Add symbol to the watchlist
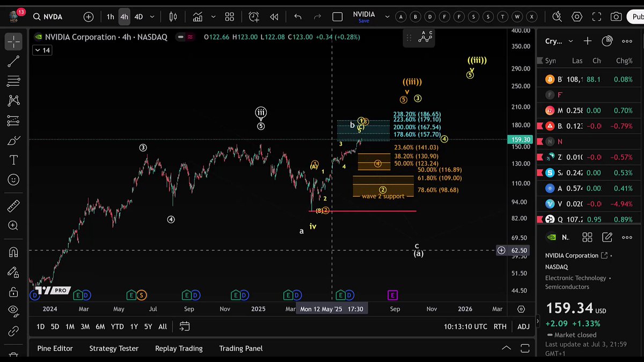Screen dimensions: 644x362 [588, 41]
